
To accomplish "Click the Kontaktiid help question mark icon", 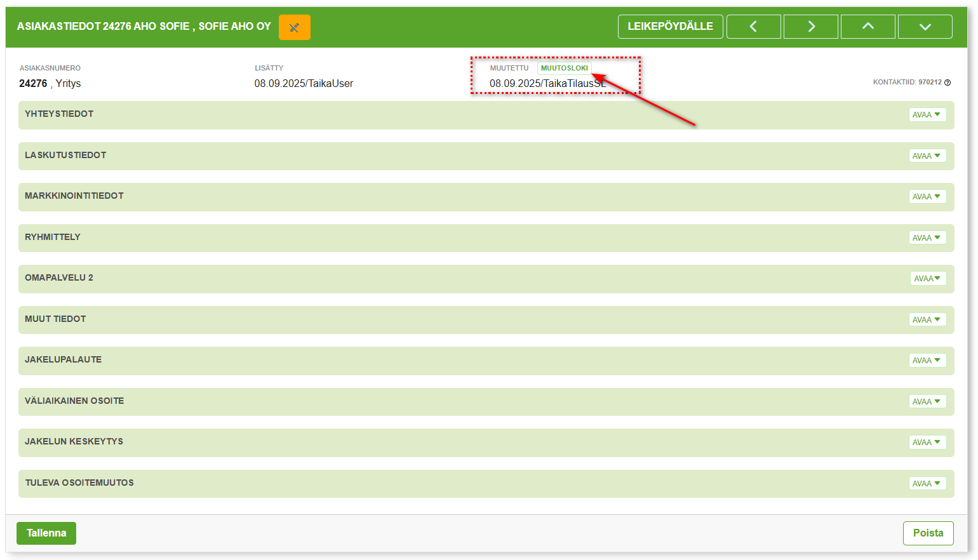I will [x=948, y=83].
